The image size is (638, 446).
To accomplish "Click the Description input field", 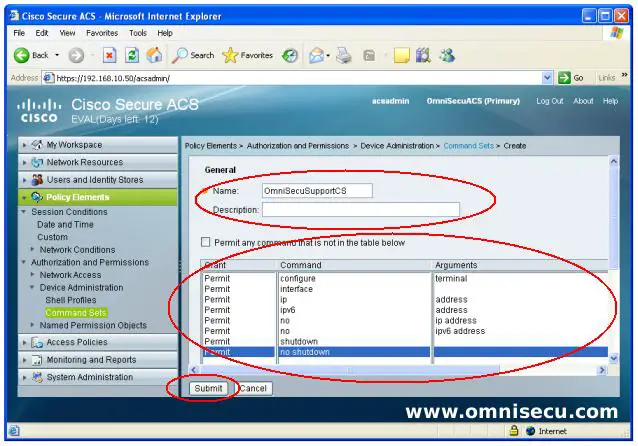I will point(361,210).
